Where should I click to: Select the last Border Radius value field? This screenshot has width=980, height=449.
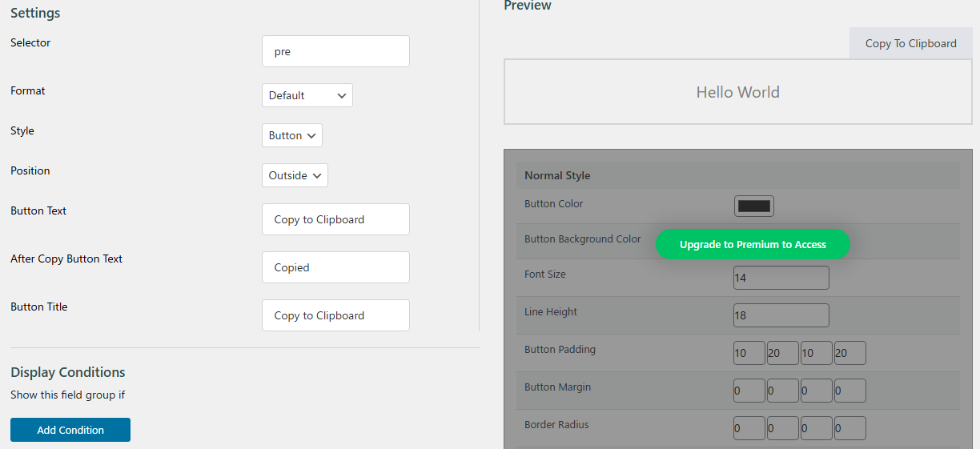coord(850,428)
